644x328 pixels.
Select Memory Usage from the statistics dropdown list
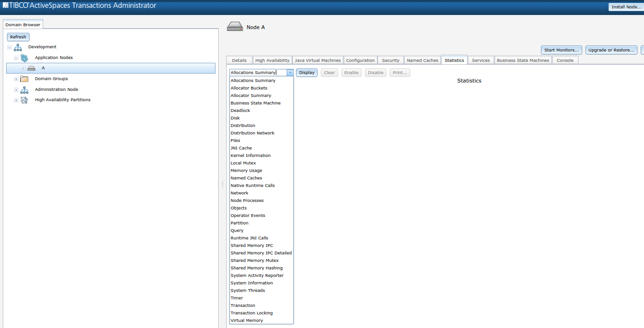246,170
